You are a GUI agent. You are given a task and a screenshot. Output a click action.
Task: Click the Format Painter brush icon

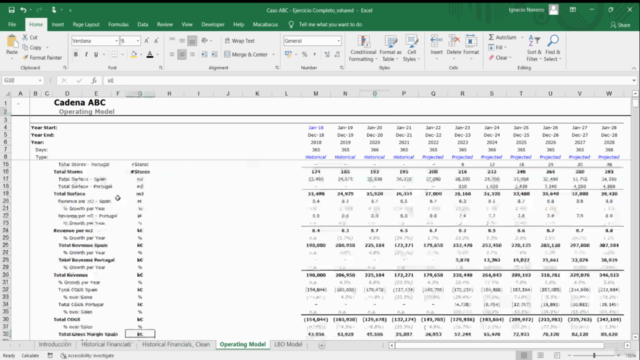pos(25,58)
